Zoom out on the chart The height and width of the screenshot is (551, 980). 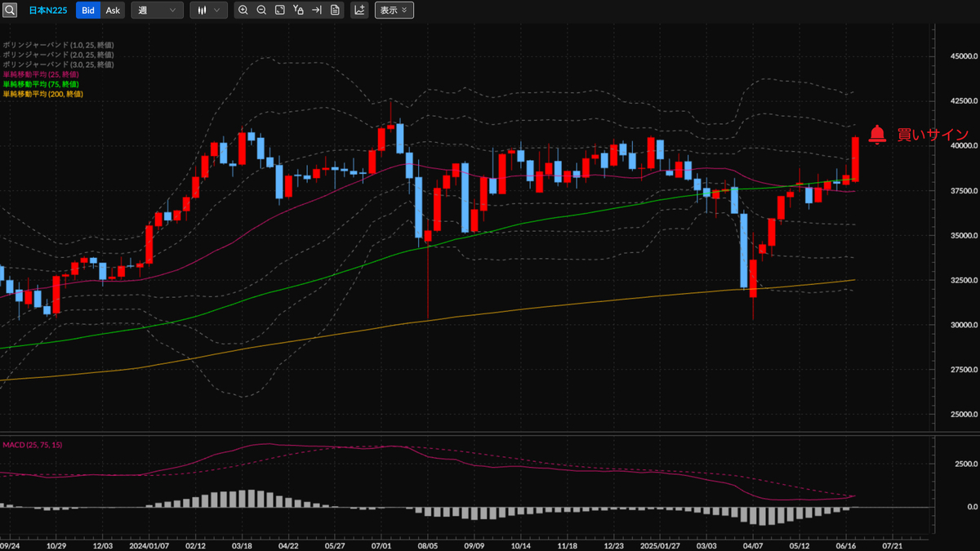click(x=261, y=11)
